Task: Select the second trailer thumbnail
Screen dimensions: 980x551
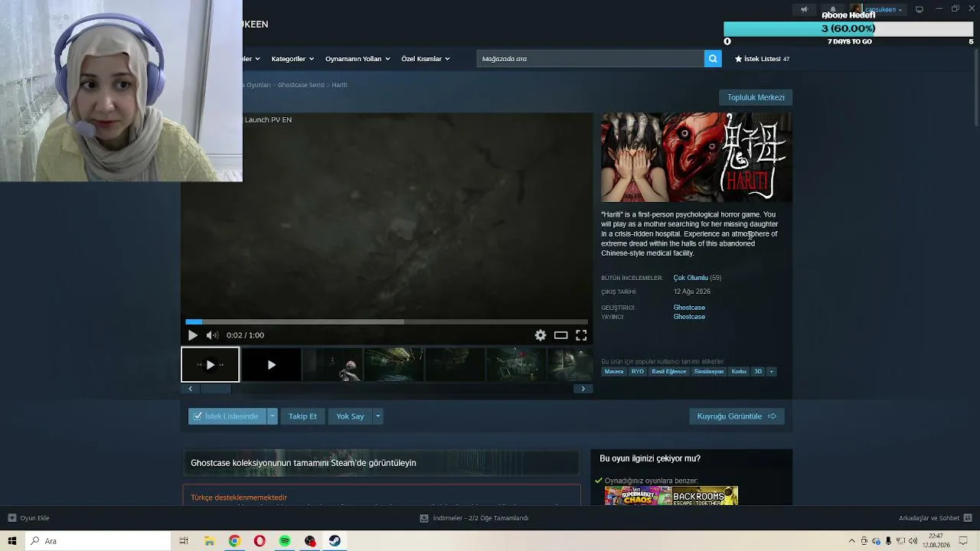Action: click(271, 365)
